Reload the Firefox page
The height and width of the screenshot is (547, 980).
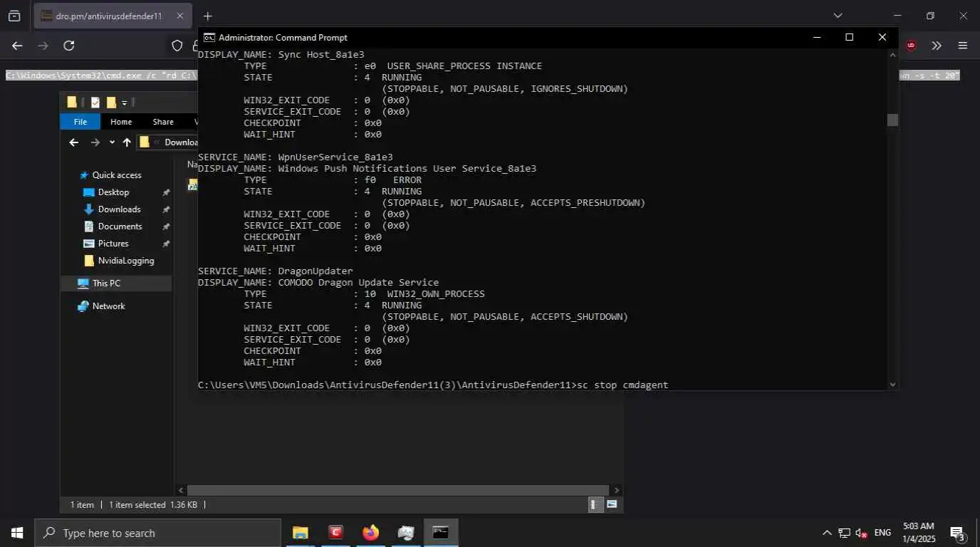[69, 46]
